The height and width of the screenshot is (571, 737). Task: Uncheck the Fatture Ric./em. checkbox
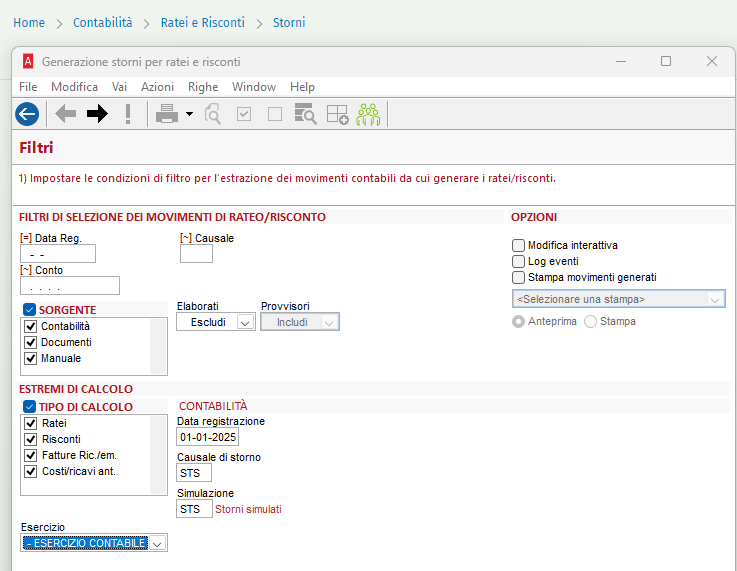(x=31, y=455)
